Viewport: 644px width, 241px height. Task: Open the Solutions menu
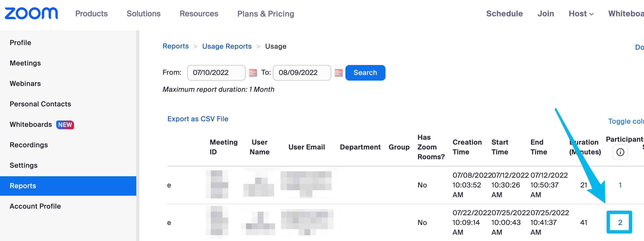144,13
